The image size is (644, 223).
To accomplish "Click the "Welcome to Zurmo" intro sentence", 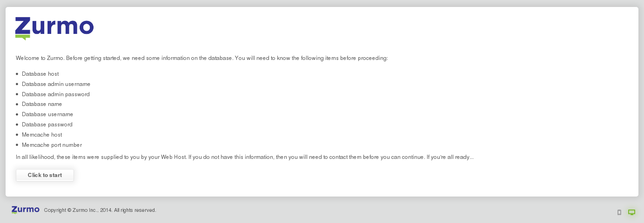I will (202, 58).
